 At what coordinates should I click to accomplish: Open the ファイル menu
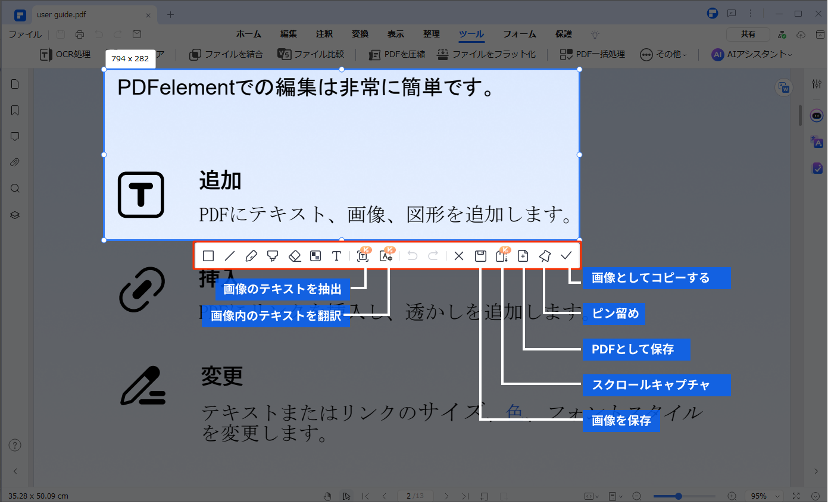tap(25, 35)
